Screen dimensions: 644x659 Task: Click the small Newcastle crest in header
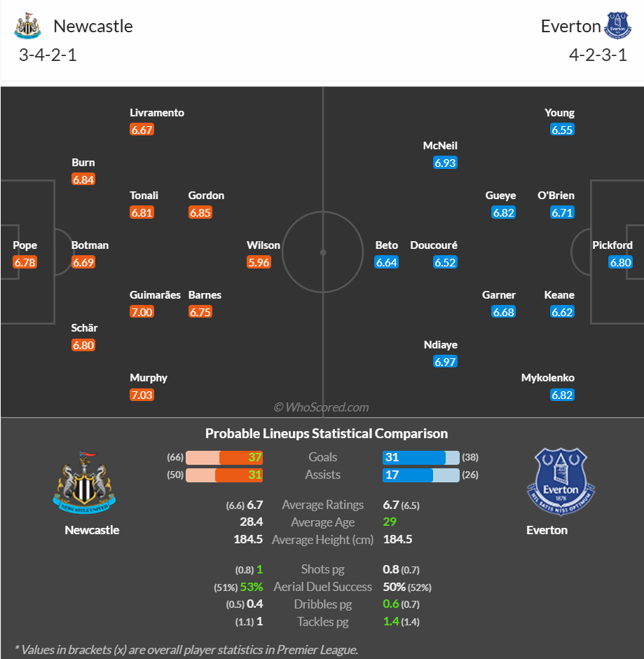[28, 26]
